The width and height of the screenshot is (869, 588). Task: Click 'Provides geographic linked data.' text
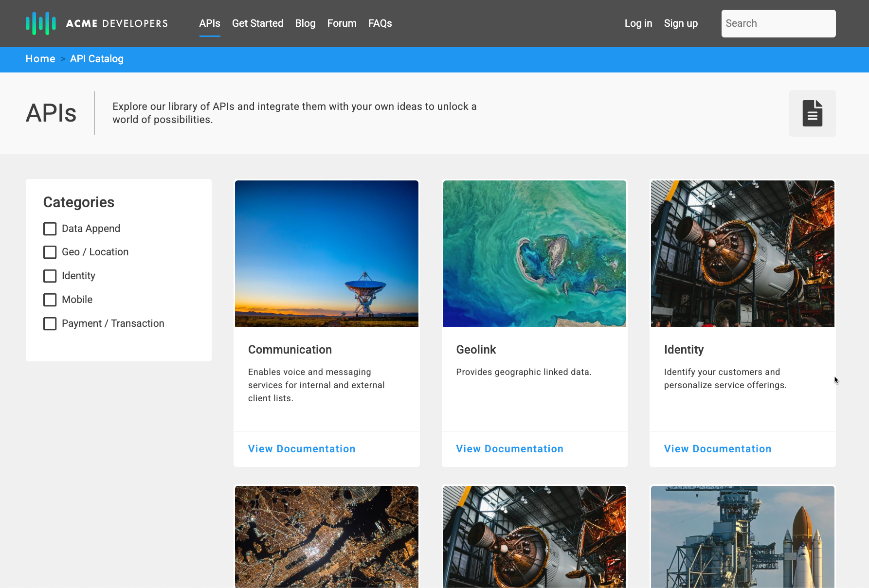[524, 372]
